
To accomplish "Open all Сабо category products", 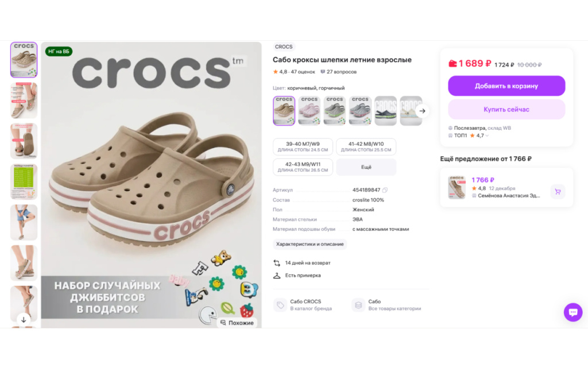I will [386, 305].
